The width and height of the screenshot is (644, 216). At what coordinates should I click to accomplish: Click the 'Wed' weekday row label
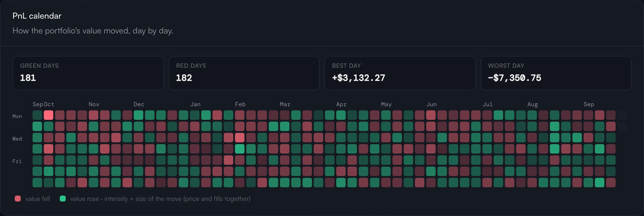point(17,139)
